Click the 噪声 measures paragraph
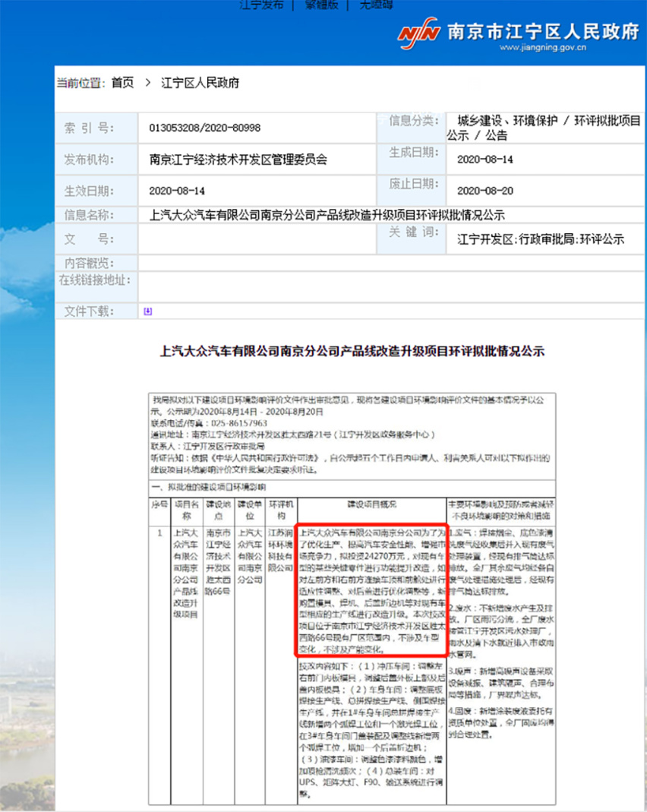Image resolution: width=647 pixels, height=812 pixels. [501, 683]
